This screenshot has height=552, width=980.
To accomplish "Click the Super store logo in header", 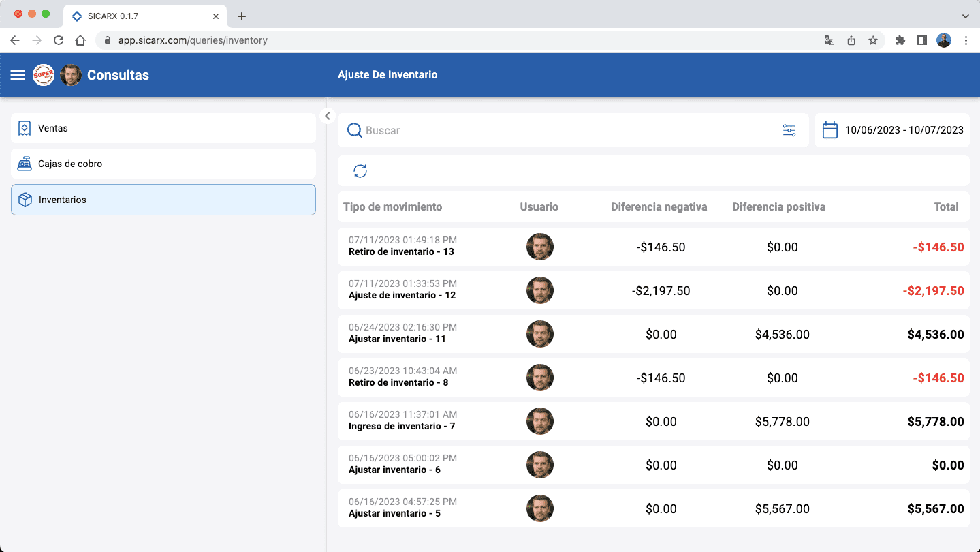I will click(44, 75).
